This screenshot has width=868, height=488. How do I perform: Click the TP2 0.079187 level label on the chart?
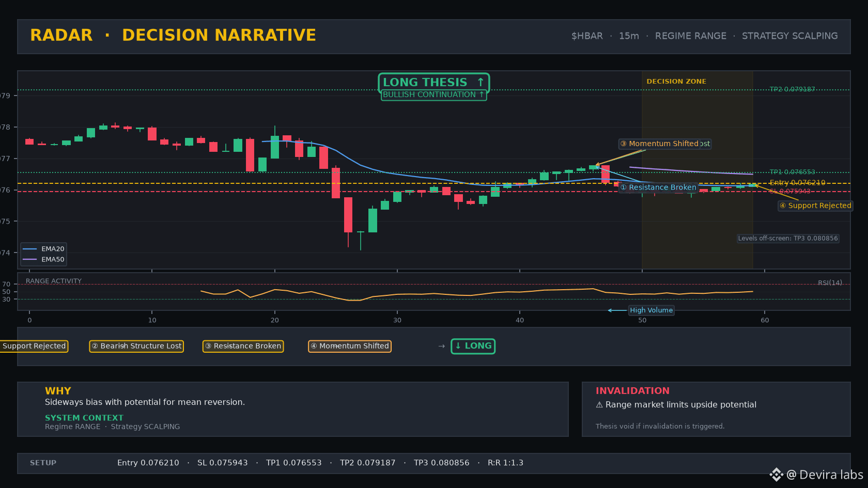click(x=792, y=89)
